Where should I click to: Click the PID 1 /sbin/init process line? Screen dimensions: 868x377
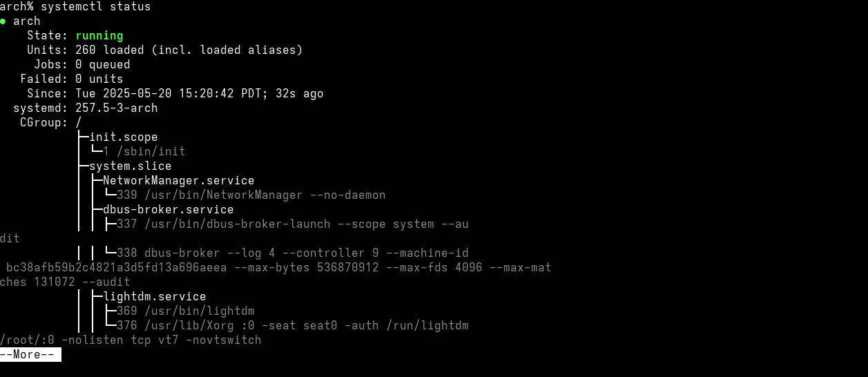(x=144, y=151)
